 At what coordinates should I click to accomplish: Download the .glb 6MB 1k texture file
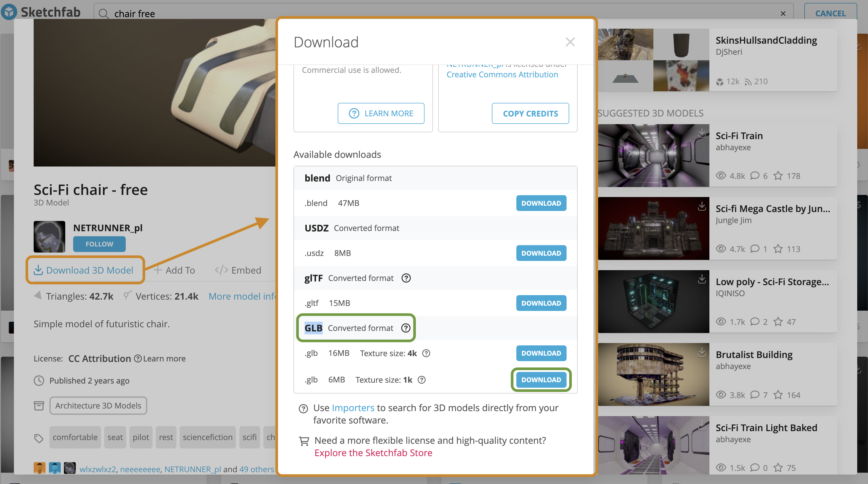[541, 380]
